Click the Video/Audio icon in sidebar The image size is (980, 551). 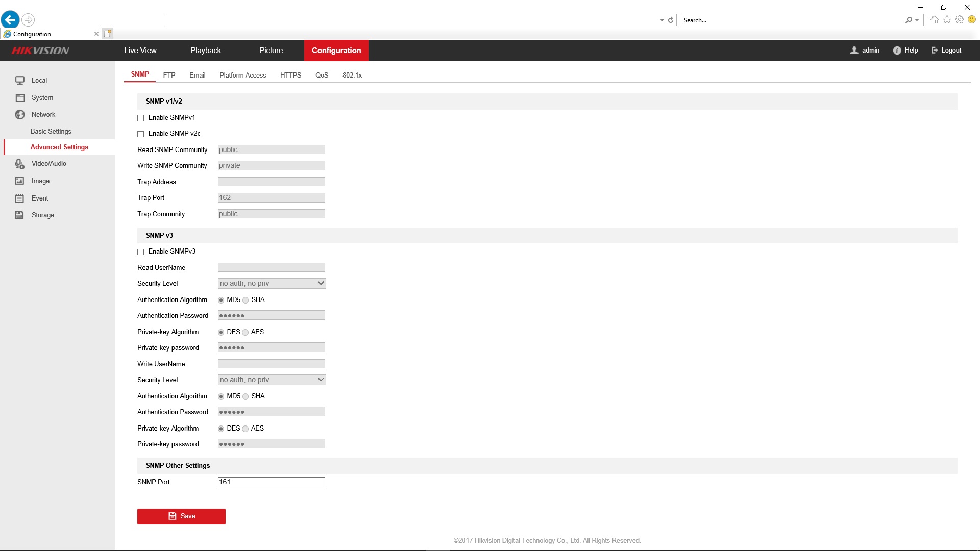(20, 163)
